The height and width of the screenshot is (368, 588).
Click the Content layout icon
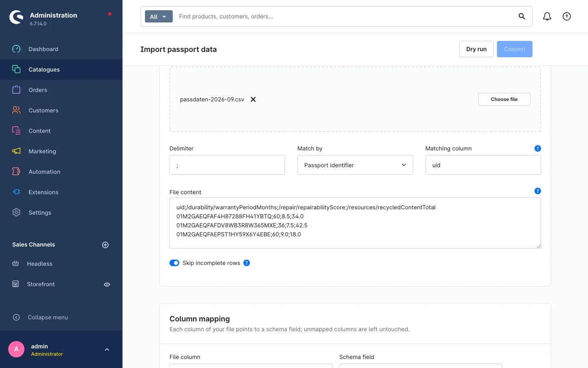pyautogui.click(x=16, y=131)
